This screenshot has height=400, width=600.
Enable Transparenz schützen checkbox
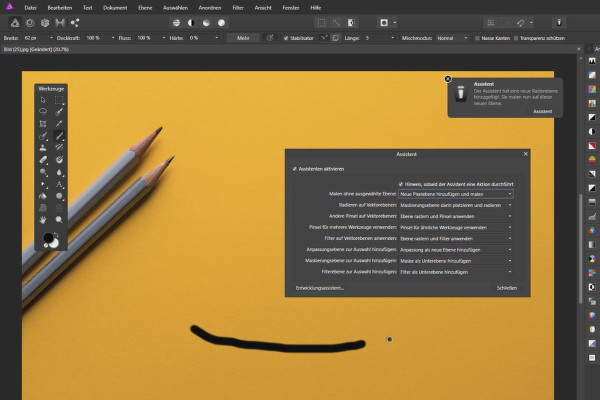coord(516,38)
